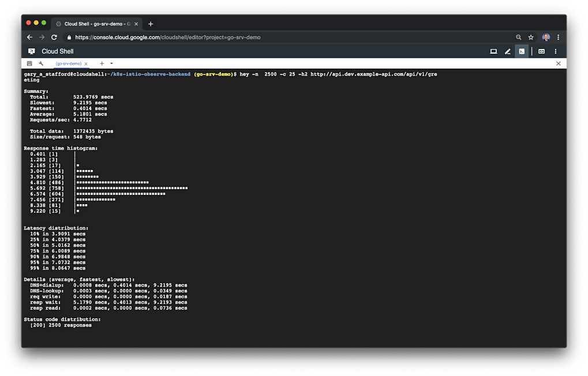Open the Web Preview icon
The image size is (588, 376).
[x=541, y=51]
